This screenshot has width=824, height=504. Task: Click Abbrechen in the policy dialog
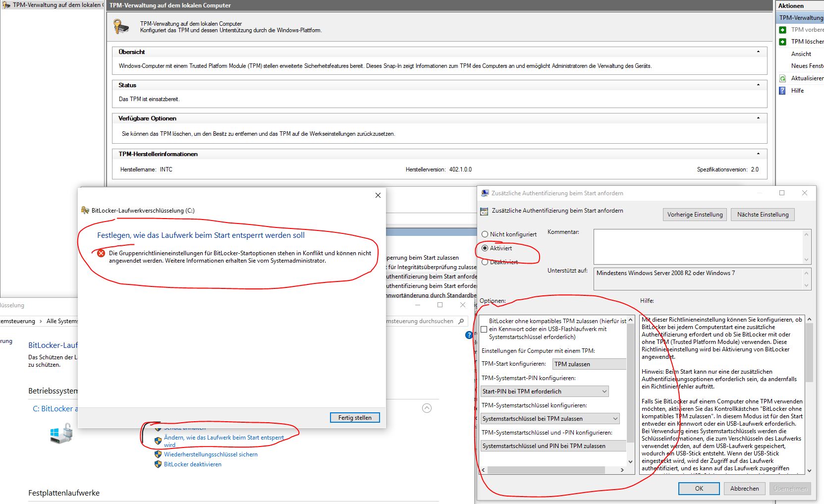[x=744, y=489]
